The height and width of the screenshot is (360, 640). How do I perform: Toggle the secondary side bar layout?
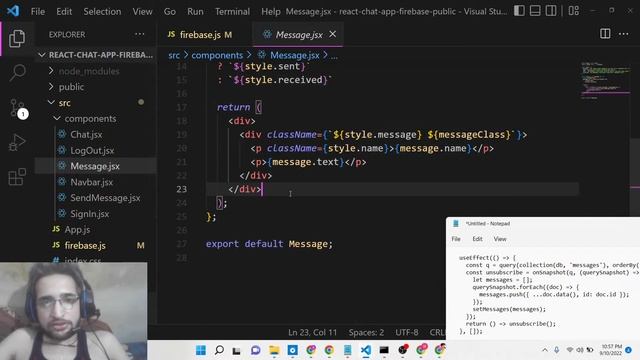551,11
